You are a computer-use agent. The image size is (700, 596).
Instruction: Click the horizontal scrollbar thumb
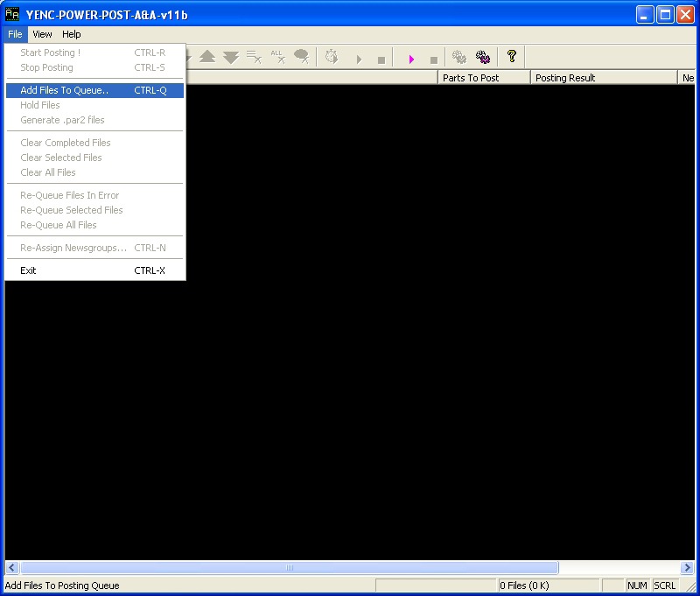(290, 567)
